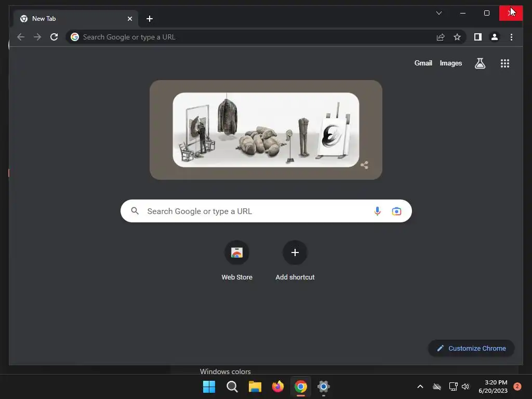Open File Explorer from taskbar
Image resolution: width=532 pixels, height=399 pixels.
point(255,387)
